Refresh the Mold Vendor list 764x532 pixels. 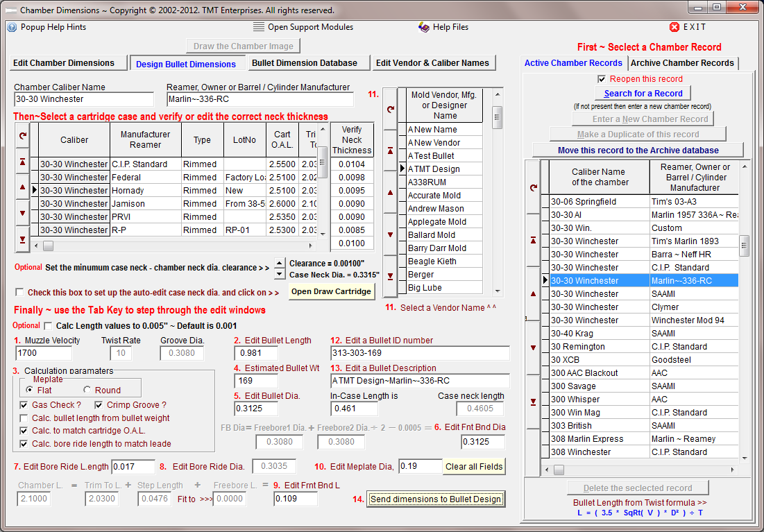pyautogui.click(x=390, y=109)
